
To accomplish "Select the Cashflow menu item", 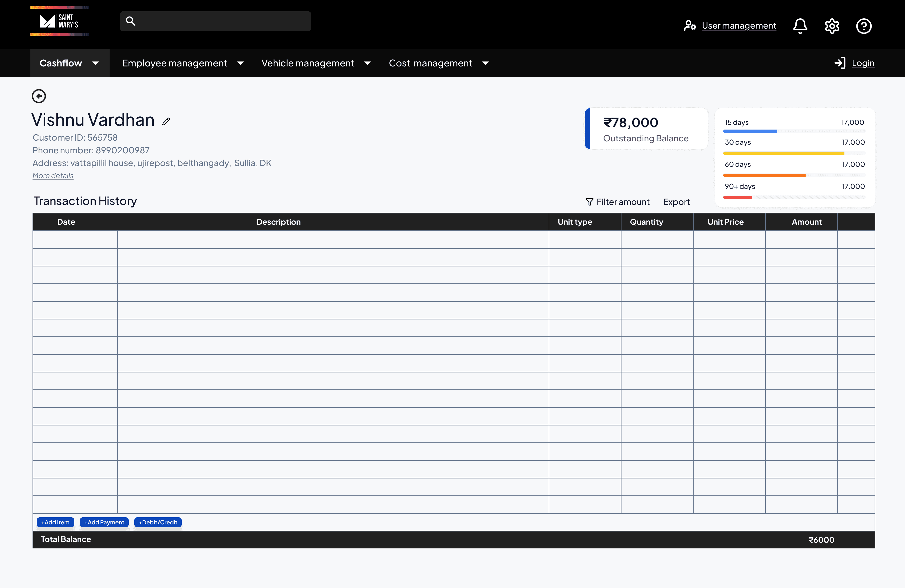I will tap(61, 63).
